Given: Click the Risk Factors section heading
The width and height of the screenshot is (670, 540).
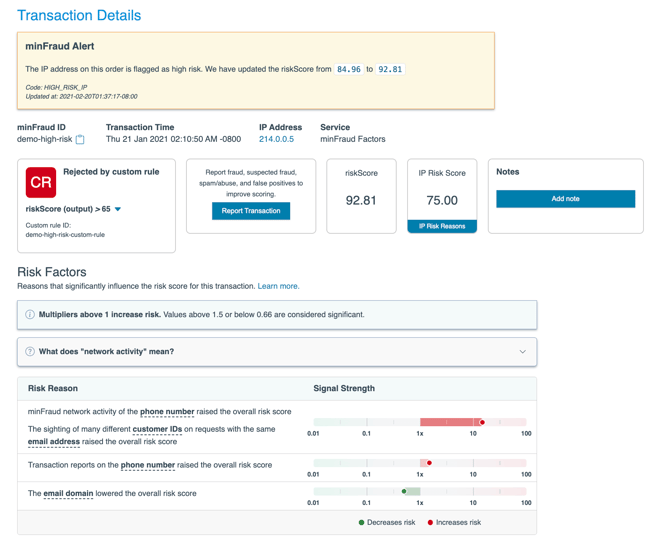Looking at the screenshot, I should [52, 272].
